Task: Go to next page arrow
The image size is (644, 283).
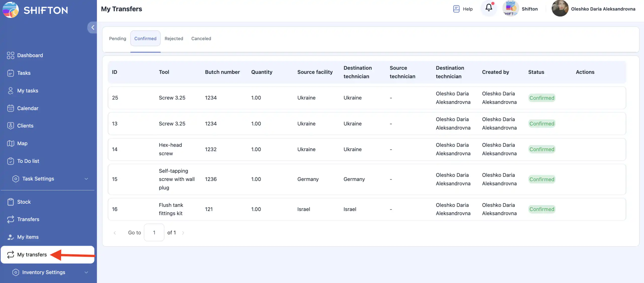Action: [183, 233]
